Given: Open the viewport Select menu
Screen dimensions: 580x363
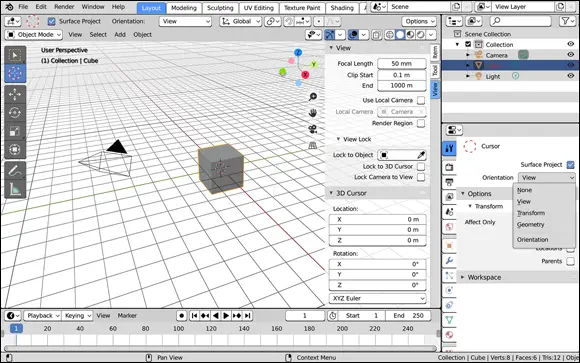Looking at the screenshot, I should click(x=98, y=35).
